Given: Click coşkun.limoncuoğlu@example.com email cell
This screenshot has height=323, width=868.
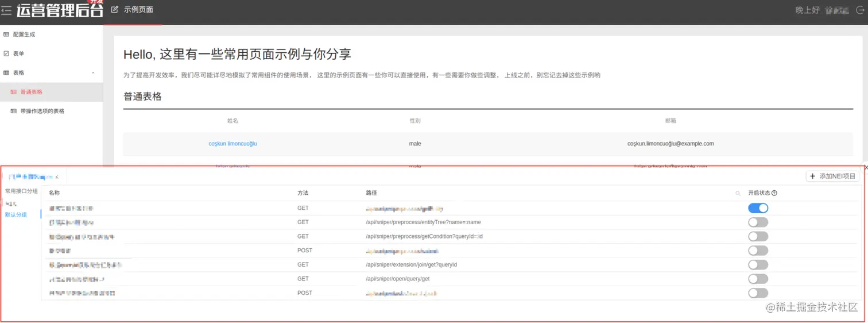Looking at the screenshot, I should [x=671, y=144].
